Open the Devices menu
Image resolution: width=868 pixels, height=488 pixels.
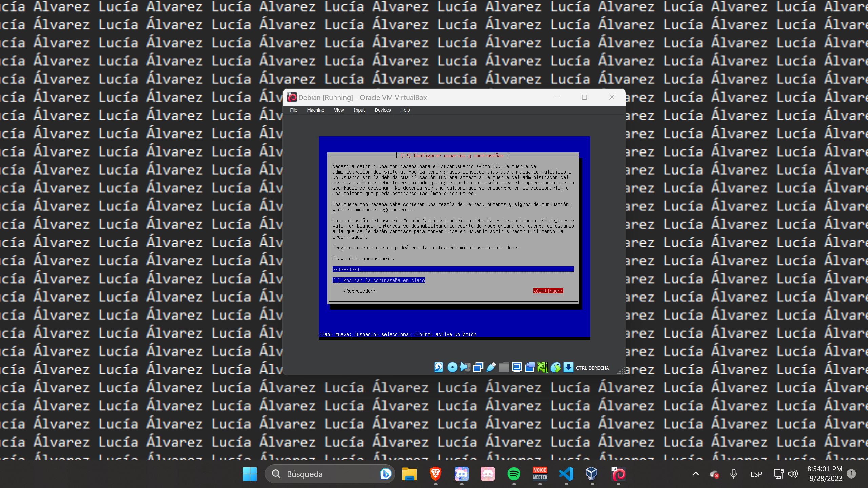tap(382, 110)
